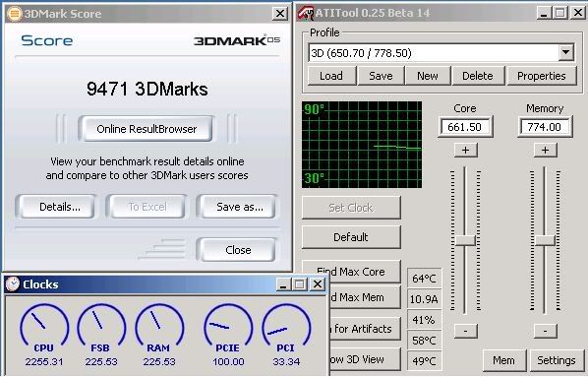
Task: Close the 3DMark Score dialog via Close button
Action: [238, 250]
